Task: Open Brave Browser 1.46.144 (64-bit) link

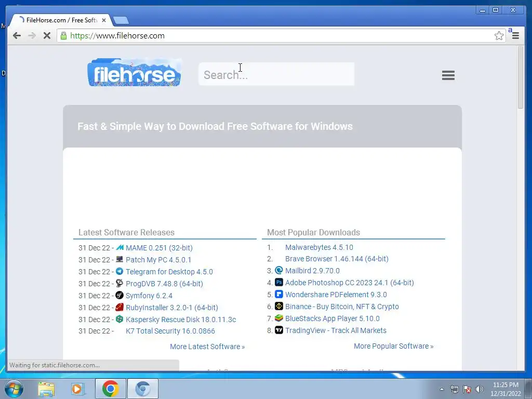Action: (337, 259)
